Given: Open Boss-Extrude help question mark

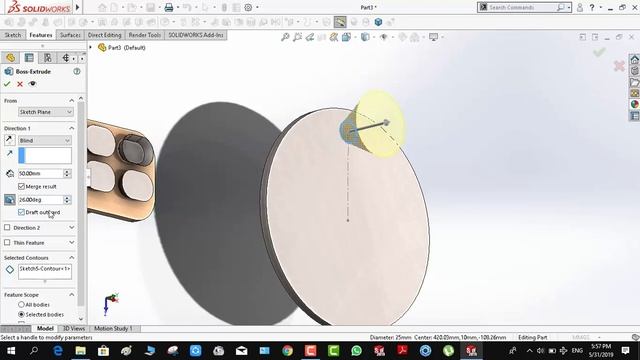Looking at the screenshot, I should tap(76, 71).
